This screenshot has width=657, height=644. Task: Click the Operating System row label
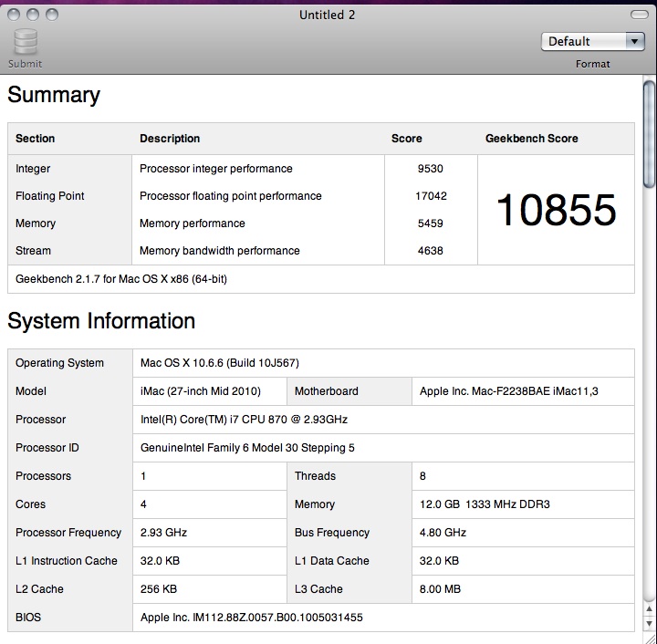(59, 363)
